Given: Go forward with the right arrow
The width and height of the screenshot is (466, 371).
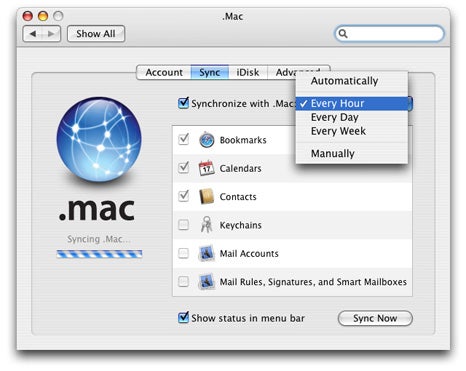Looking at the screenshot, I should pyautogui.click(x=51, y=34).
